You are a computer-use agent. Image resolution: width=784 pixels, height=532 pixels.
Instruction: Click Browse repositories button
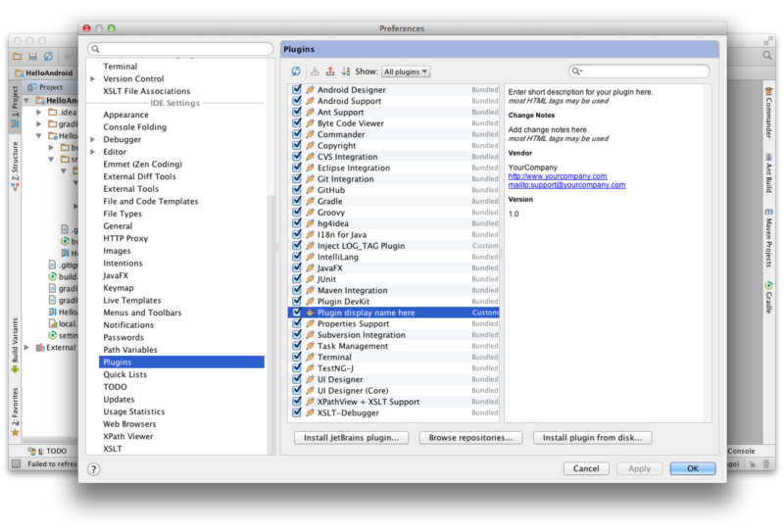tap(470, 438)
